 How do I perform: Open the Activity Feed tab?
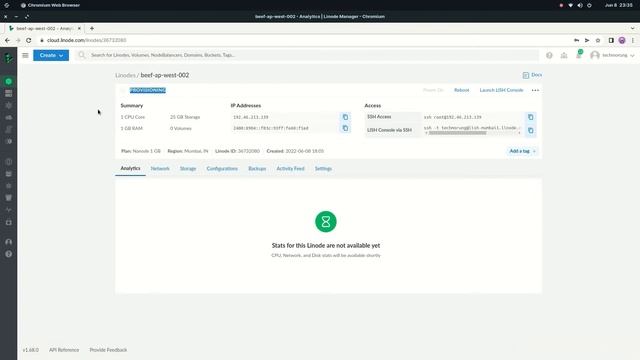click(x=291, y=169)
